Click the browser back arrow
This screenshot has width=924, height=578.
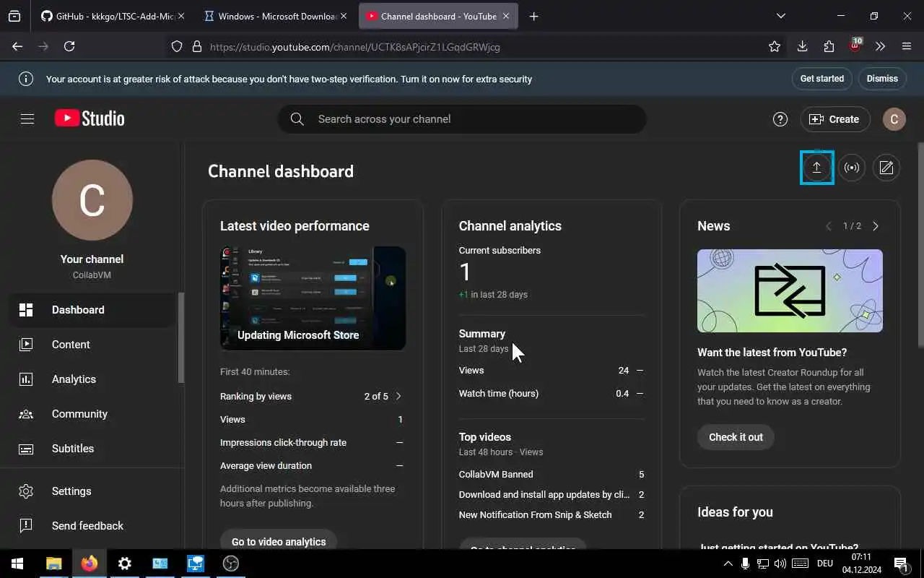coord(17,46)
